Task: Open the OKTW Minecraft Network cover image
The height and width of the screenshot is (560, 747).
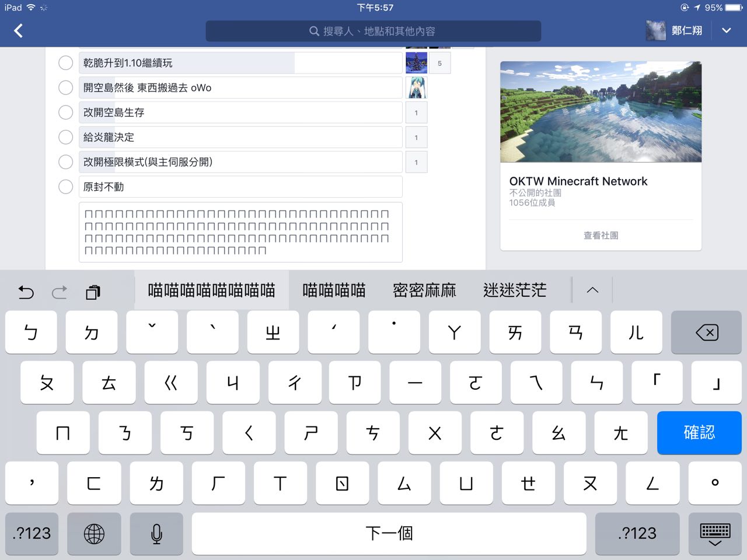Action: (601, 112)
